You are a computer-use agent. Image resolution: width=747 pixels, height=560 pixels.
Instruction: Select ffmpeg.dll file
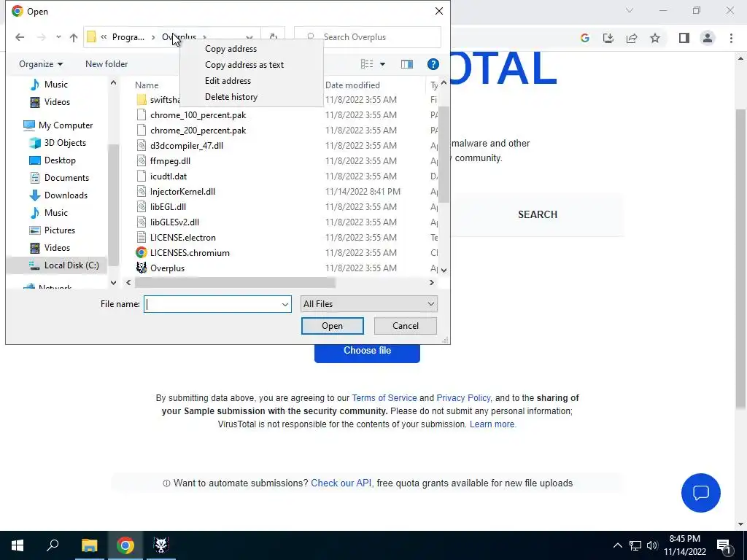click(x=170, y=161)
